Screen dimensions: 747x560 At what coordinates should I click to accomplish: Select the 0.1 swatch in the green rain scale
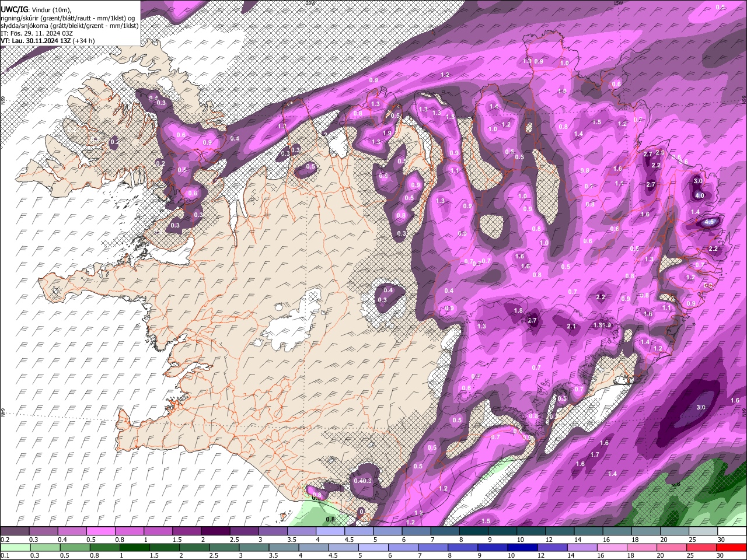click(15, 548)
